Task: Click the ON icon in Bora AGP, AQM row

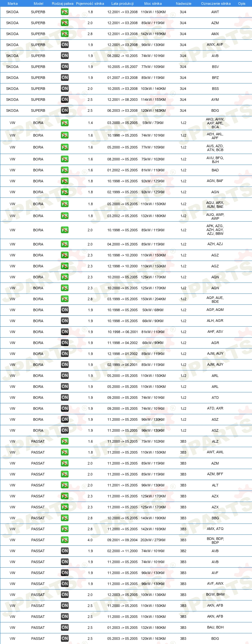Action: coord(65,310)
